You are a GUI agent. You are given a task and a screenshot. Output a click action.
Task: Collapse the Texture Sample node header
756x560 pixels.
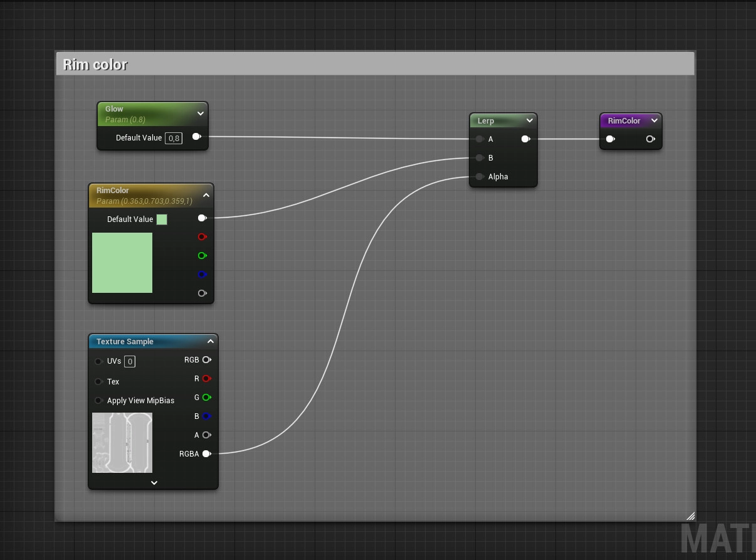pos(211,341)
